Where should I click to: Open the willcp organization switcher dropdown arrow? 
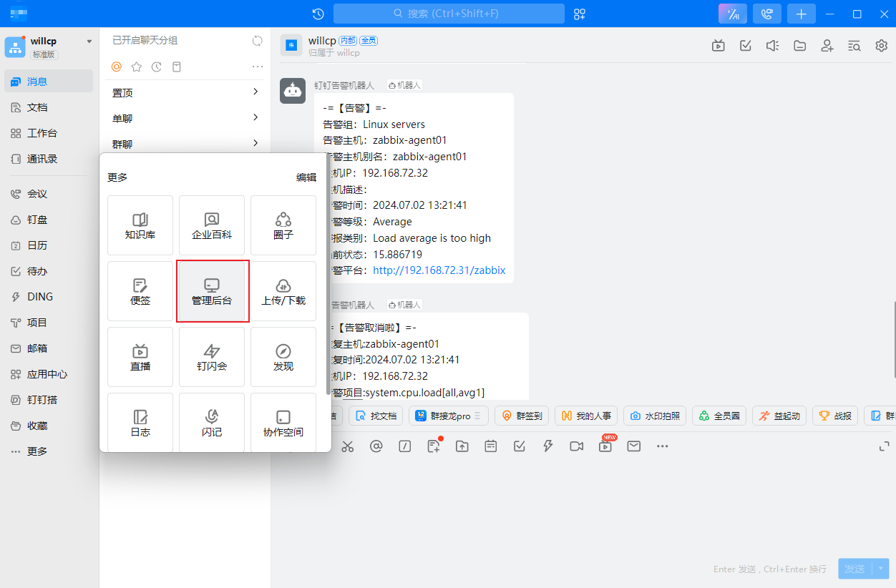click(89, 41)
